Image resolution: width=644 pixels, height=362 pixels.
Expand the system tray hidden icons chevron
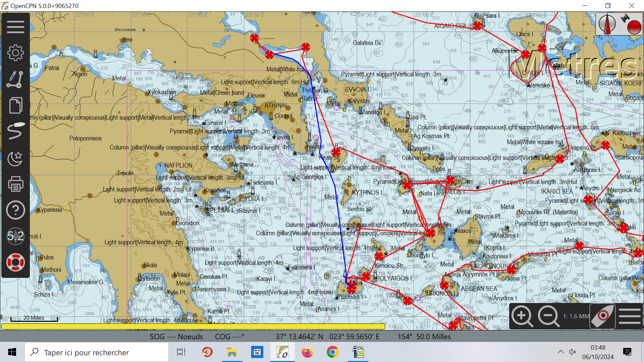560,352
